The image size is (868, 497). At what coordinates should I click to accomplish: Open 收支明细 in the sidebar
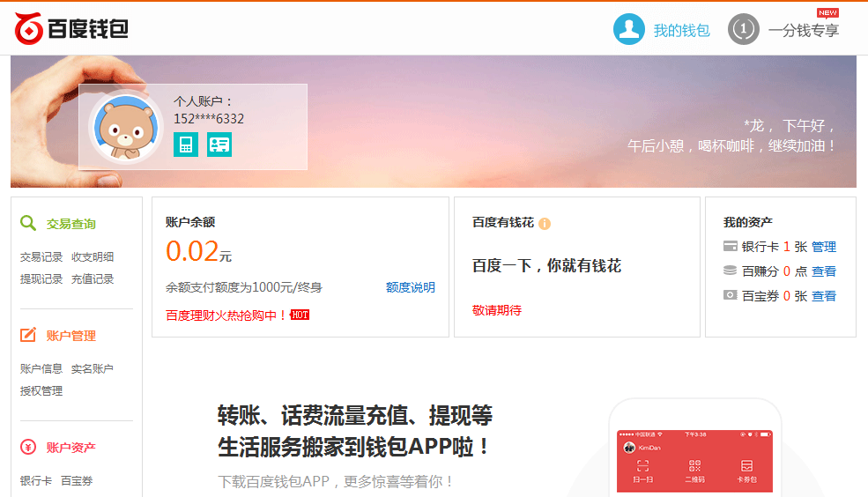tap(93, 256)
